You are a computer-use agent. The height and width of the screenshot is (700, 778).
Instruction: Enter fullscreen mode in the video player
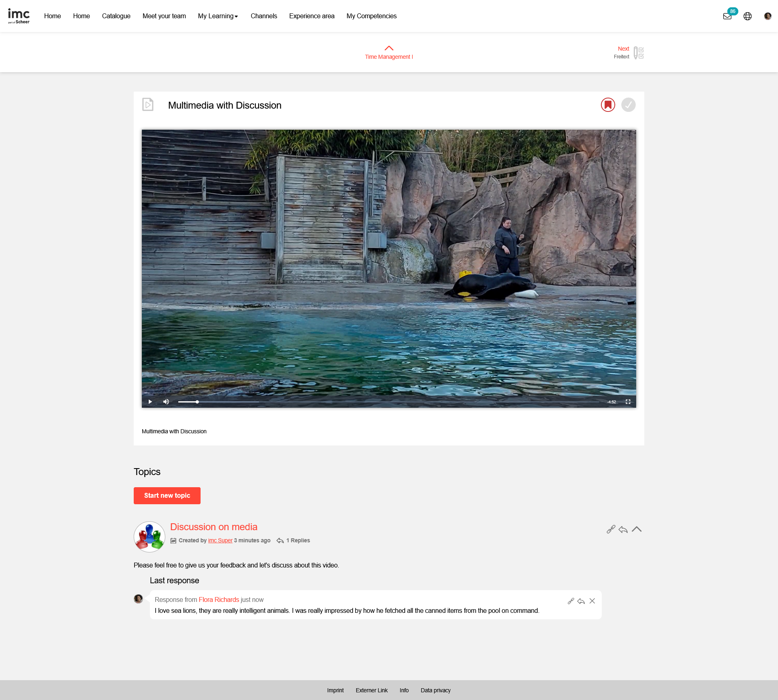[628, 402]
